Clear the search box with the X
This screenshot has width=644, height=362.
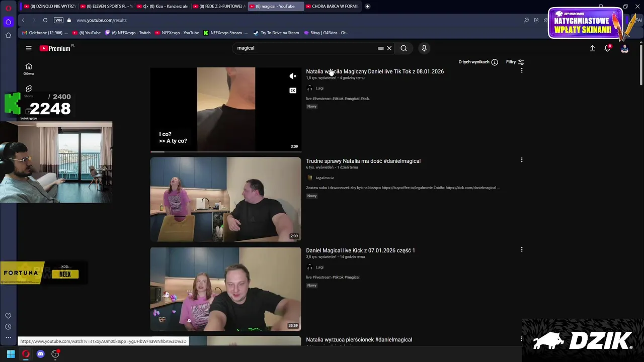tap(389, 48)
